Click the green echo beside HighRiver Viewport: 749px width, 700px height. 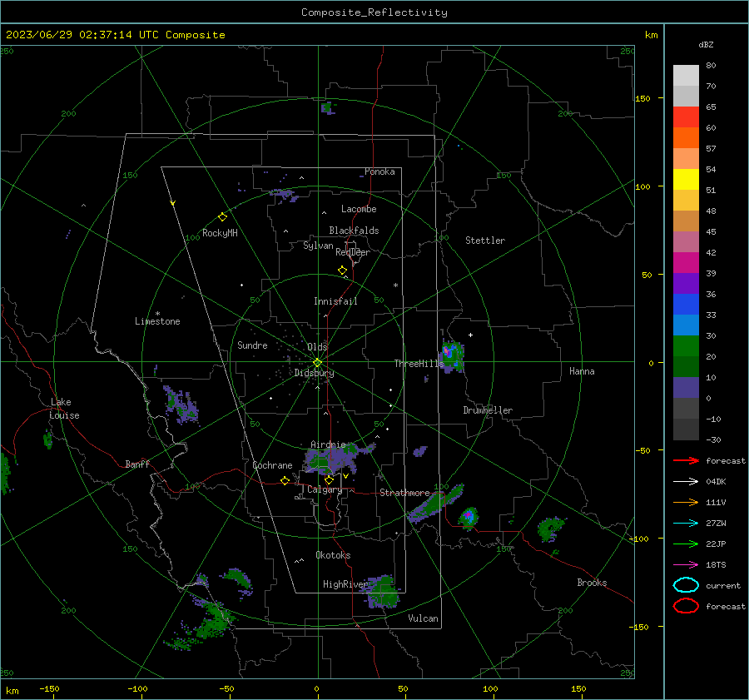click(382, 593)
